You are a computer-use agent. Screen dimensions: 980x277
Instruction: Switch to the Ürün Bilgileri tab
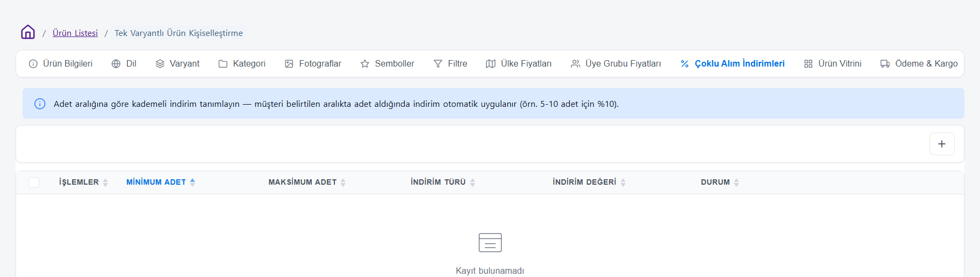(61, 63)
